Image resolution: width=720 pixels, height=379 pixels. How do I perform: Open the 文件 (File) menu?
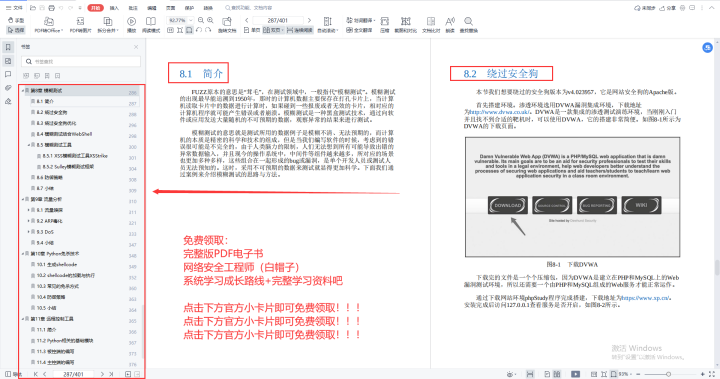pyautogui.click(x=14, y=8)
